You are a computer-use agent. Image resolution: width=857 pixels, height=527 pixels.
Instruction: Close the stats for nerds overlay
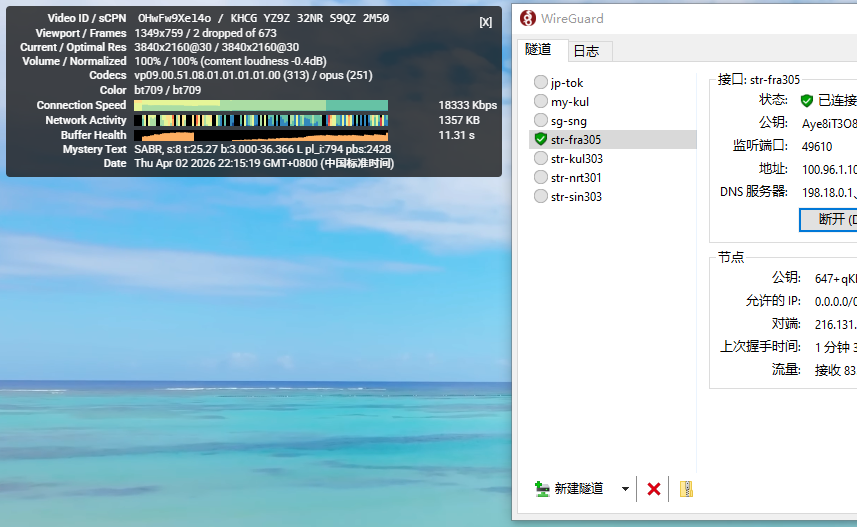coord(485,22)
